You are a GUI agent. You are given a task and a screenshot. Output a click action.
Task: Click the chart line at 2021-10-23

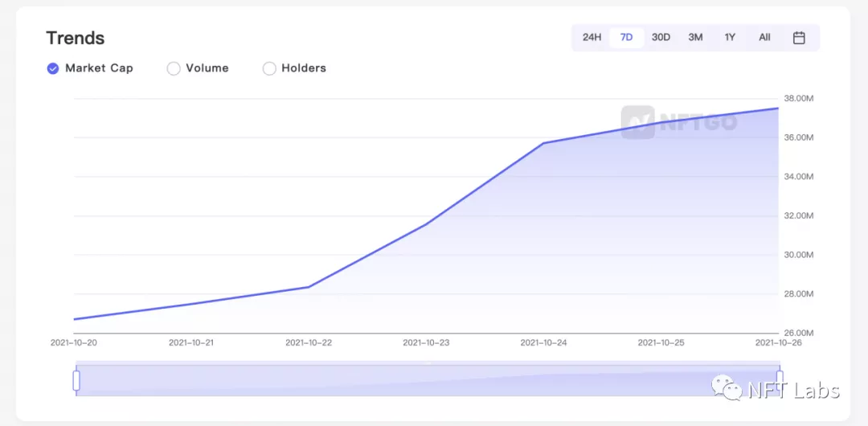426,223
